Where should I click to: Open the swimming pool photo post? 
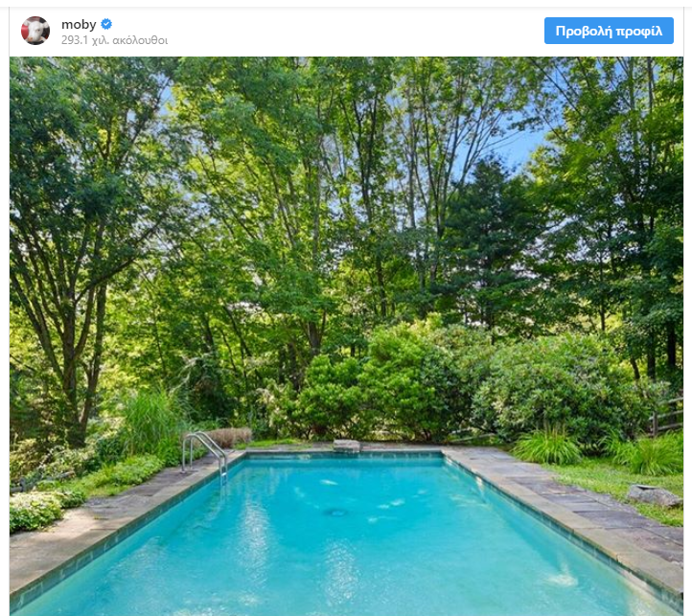click(346, 336)
